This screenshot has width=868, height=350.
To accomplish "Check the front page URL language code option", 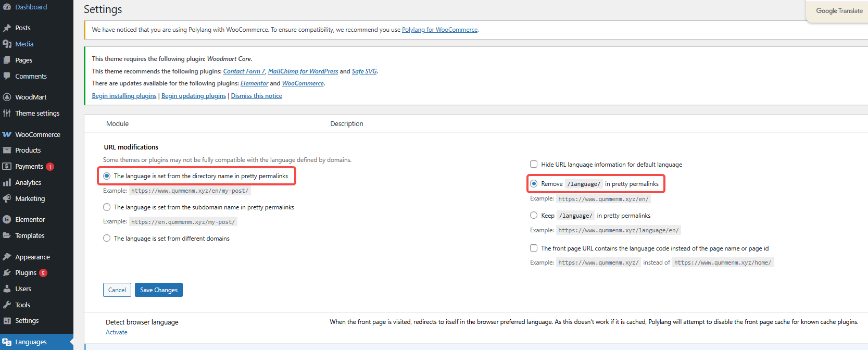I will (534, 248).
